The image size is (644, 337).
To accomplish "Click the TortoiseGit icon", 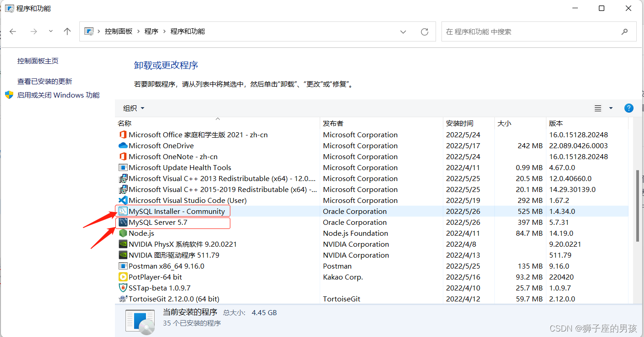I will coord(123,299).
